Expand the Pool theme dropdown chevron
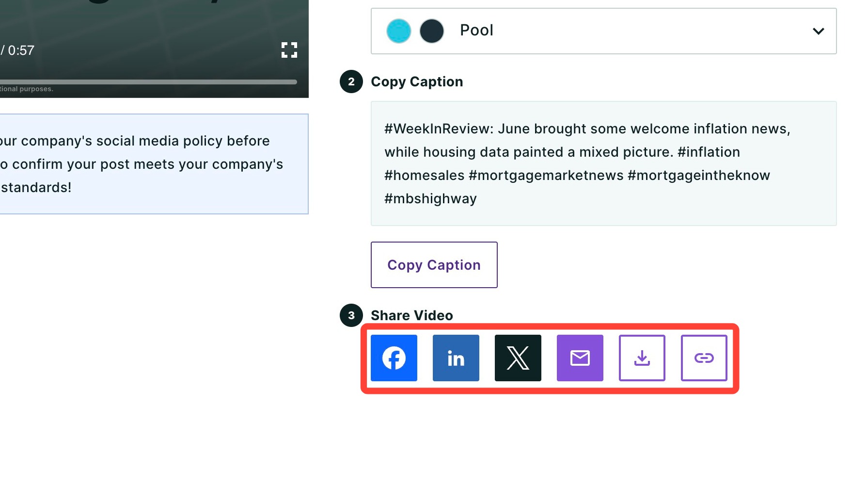 [x=818, y=31]
